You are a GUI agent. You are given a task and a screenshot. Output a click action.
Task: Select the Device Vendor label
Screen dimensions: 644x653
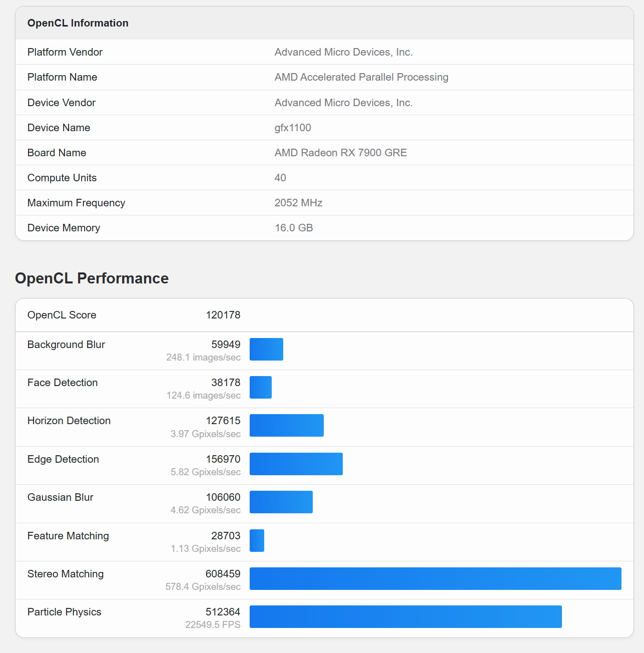coord(62,103)
